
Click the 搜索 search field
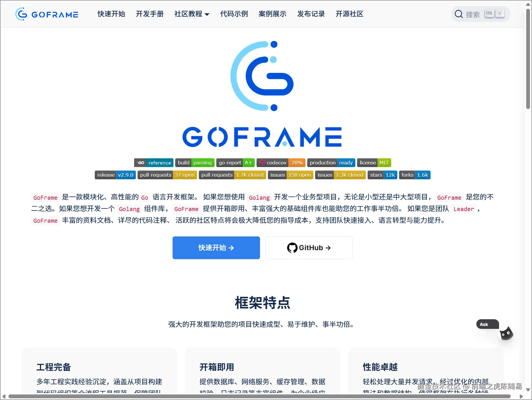(x=480, y=14)
